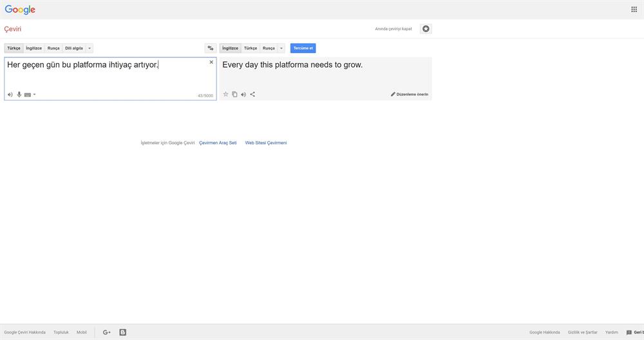Open the Web Sitesi Çevirmeni link
This screenshot has height=340, width=644.
point(266,143)
